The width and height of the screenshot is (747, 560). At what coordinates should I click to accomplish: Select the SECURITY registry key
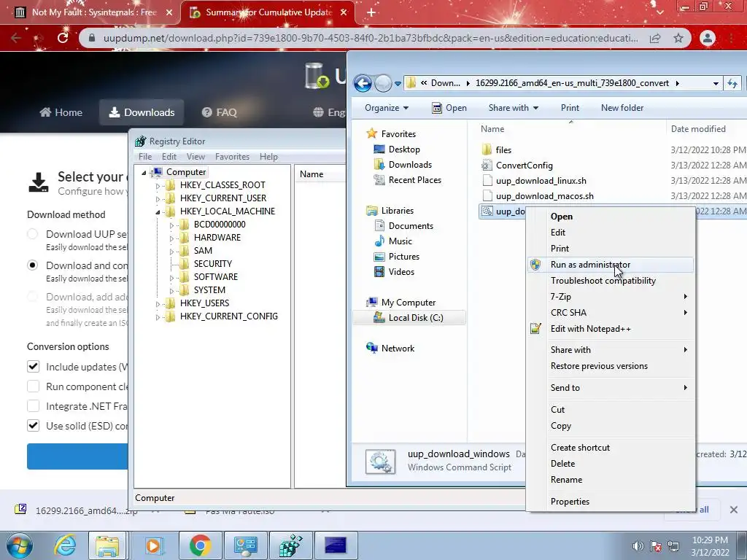click(x=212, y=264)
